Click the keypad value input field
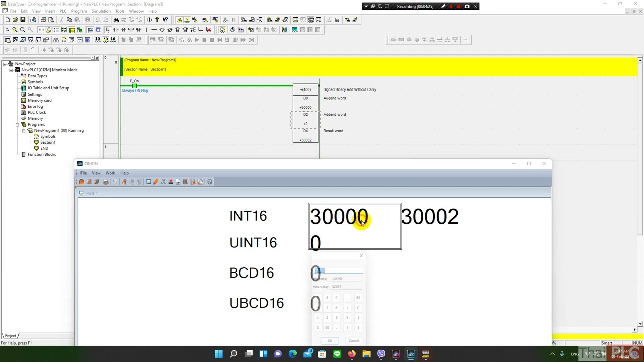The image size is (644, 362). [338, 270]
